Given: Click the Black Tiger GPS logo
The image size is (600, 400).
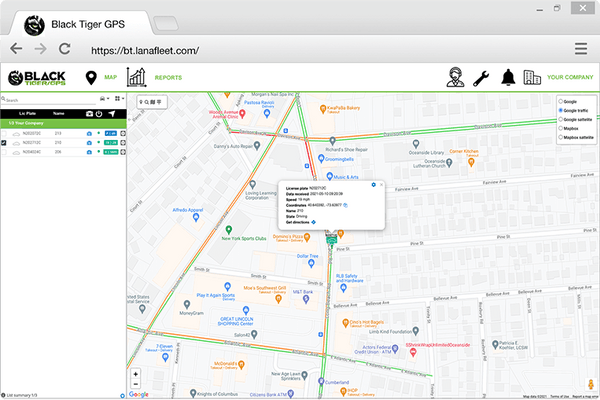Looking at the screenshot, I should [x=37, y=78].
